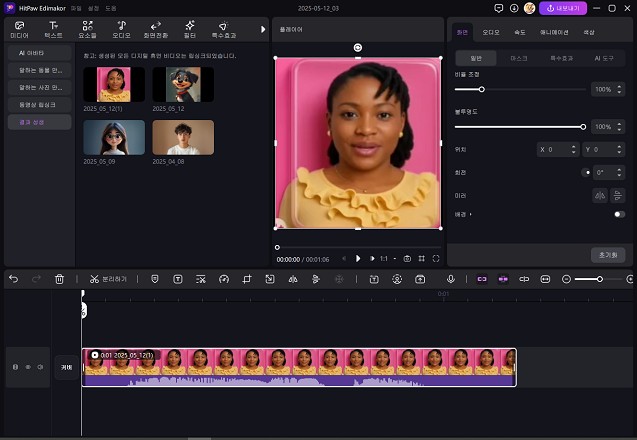Click the 초기화 (Reset) button
This screenshot has width=637, height=440.
607,254
